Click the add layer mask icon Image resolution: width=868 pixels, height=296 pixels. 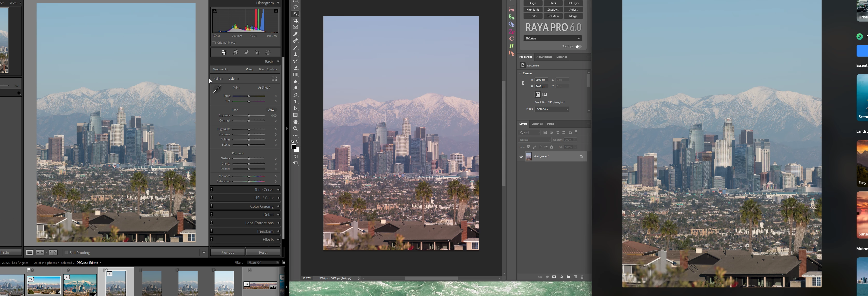(x=554, y=277)
